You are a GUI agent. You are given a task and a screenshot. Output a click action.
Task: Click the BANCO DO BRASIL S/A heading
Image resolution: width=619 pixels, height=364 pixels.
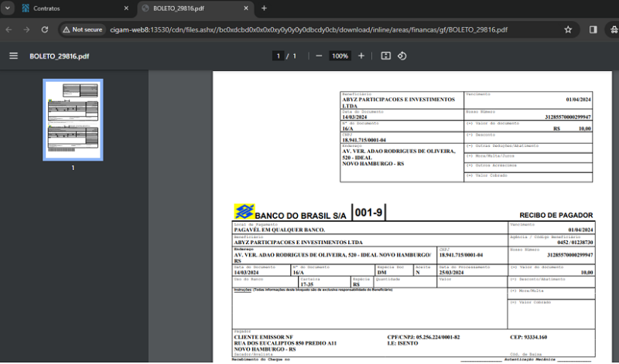pyautogui.click(x=300, y=216)
